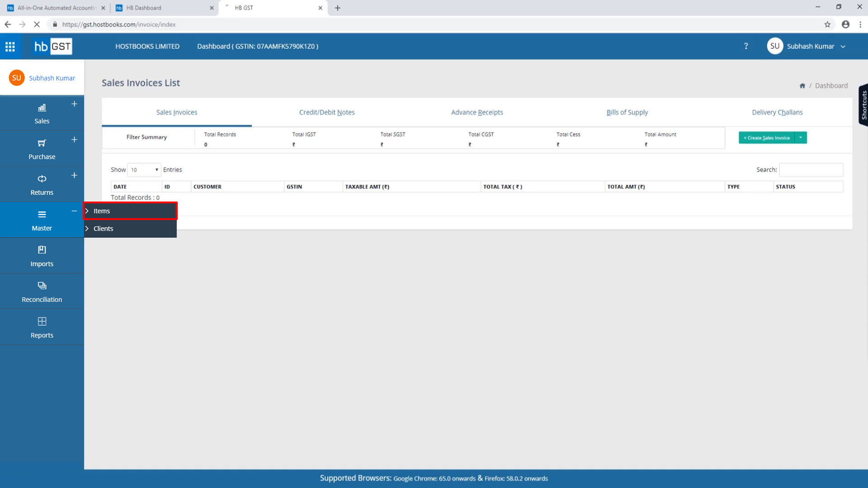Click the invoice Search input field

click(811, 170)
